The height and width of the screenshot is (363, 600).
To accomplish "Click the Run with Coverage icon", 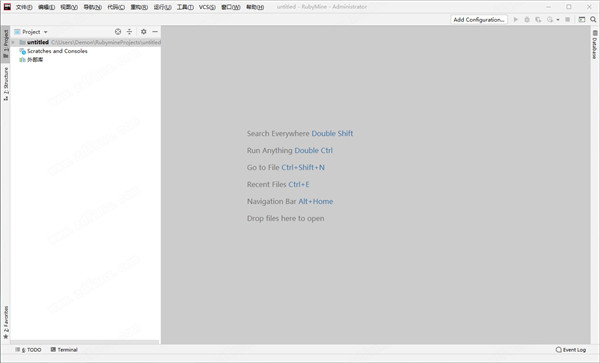I will click(x=538, y=20).
